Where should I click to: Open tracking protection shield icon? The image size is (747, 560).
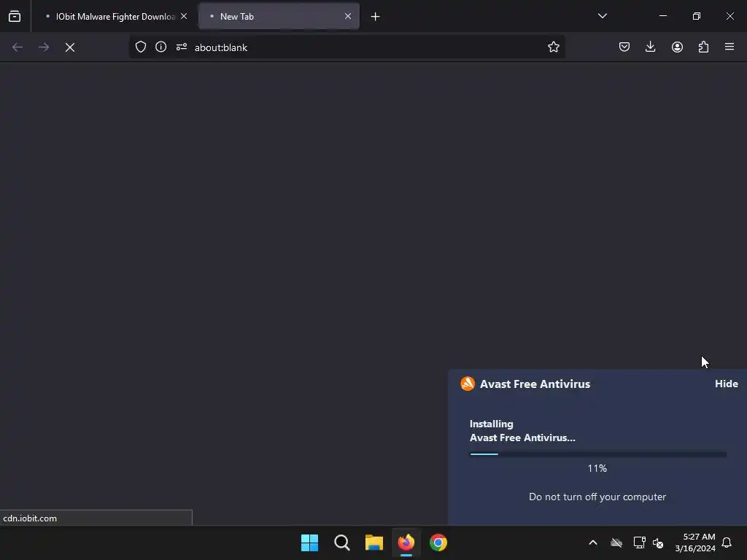click(141, 47)
